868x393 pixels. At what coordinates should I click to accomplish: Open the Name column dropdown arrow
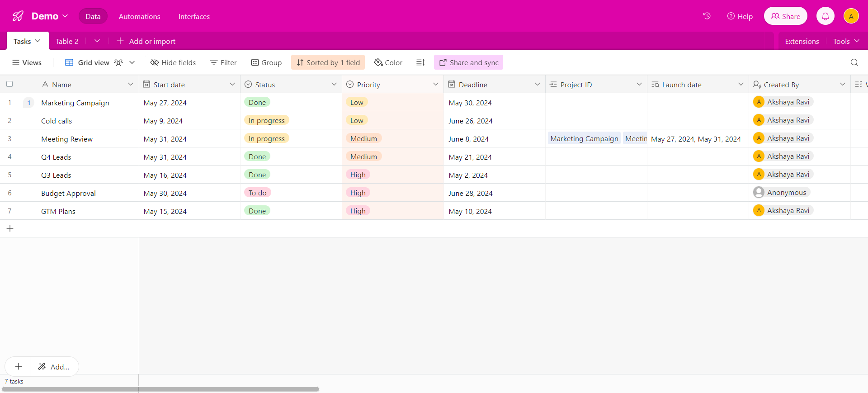coord(131,84)
